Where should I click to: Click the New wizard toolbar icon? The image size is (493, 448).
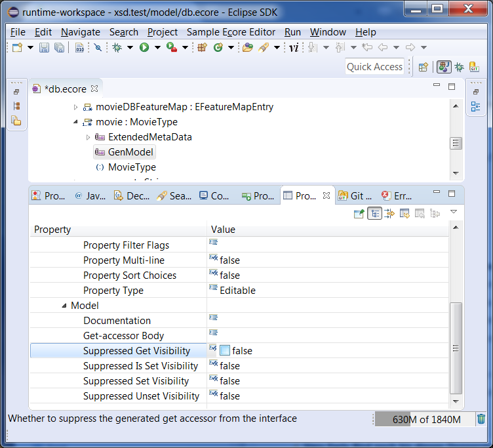click(x=17, y=47)
